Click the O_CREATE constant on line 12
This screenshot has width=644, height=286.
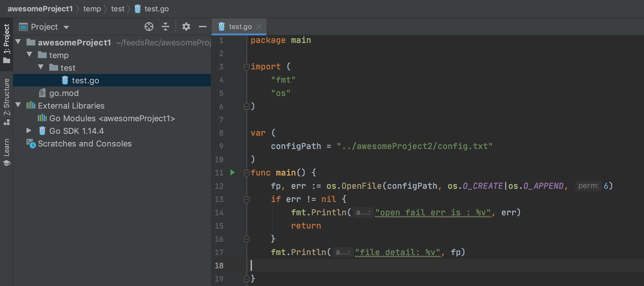(x=483, y=186)
